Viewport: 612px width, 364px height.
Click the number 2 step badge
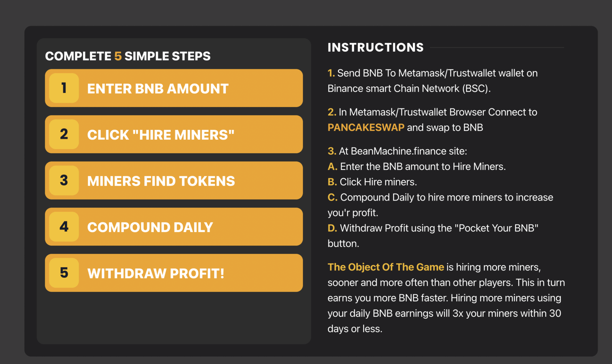64,134
